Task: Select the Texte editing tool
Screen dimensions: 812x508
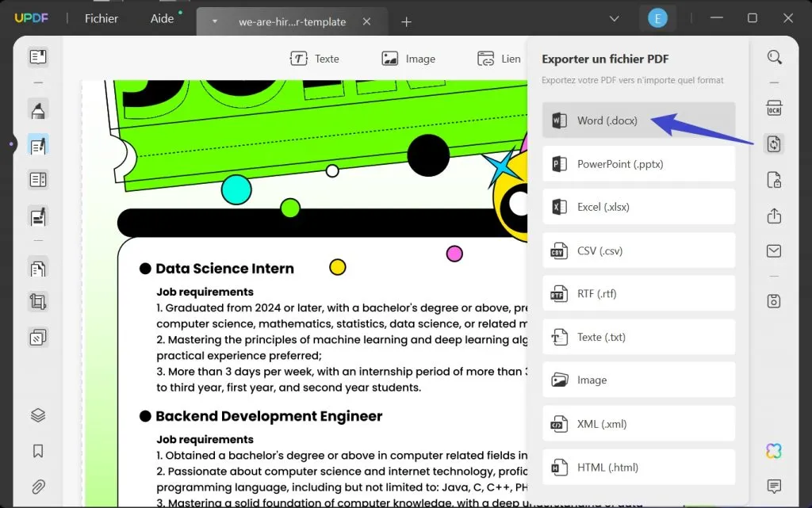Action: (315, 59)
